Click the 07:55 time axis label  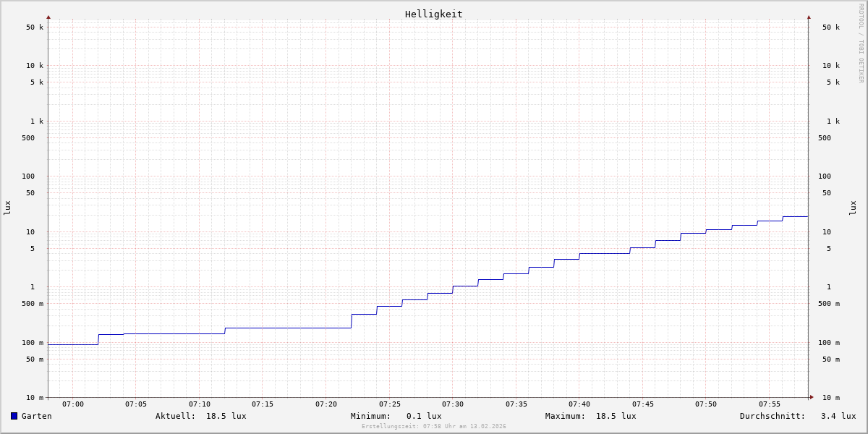click(769, 404)
